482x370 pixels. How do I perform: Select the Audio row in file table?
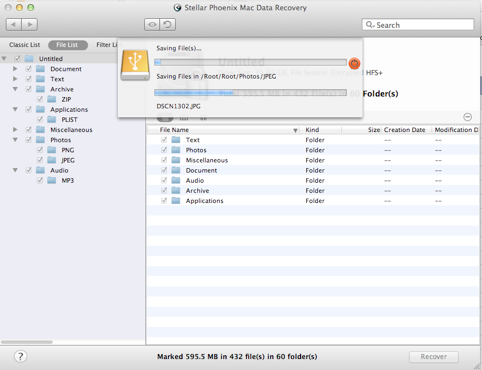tap(313, 180)
